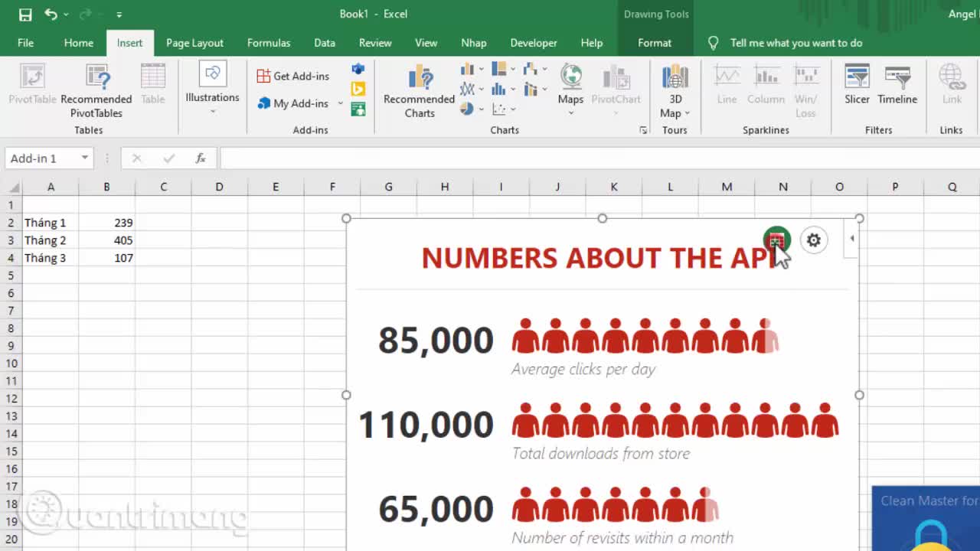The image size is (980, 551).
Task: Expand the My Add-ins dropdown arrow
Action: point(340,103)
